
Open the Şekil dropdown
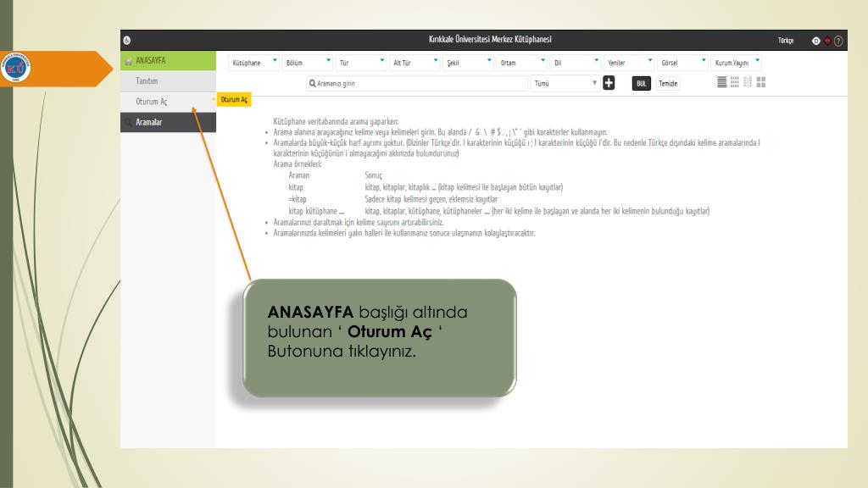click(x=468, y=63)
